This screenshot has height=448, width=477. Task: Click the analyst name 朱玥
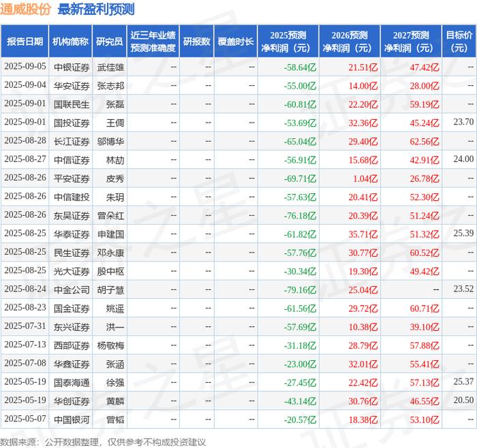(114, 197)
